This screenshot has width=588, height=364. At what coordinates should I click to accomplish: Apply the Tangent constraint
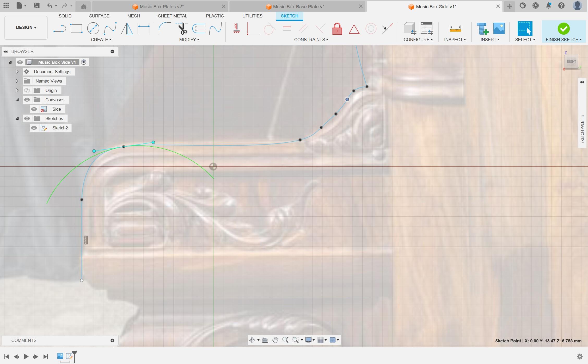click(269, 29)
